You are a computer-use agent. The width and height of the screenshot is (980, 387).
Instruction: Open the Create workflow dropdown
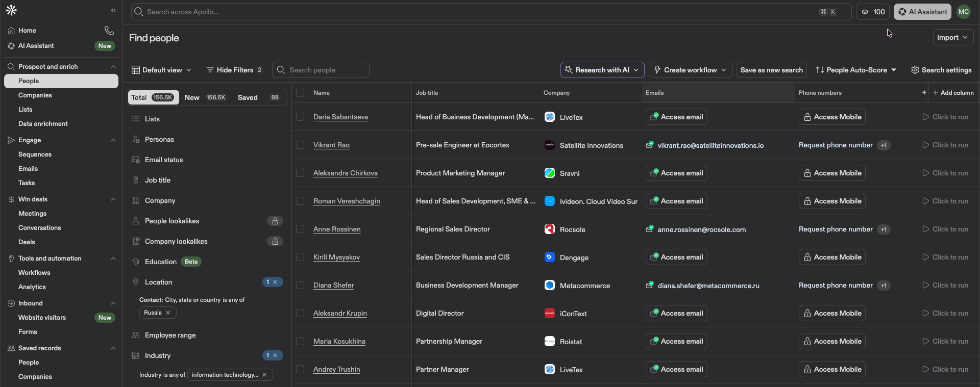click(691, 70)
